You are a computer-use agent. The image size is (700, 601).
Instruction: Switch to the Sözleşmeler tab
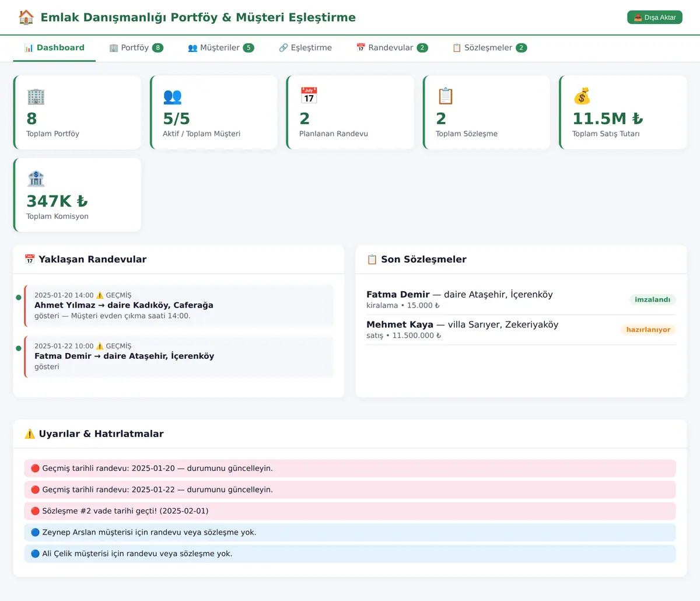click(x=489, y=48)
